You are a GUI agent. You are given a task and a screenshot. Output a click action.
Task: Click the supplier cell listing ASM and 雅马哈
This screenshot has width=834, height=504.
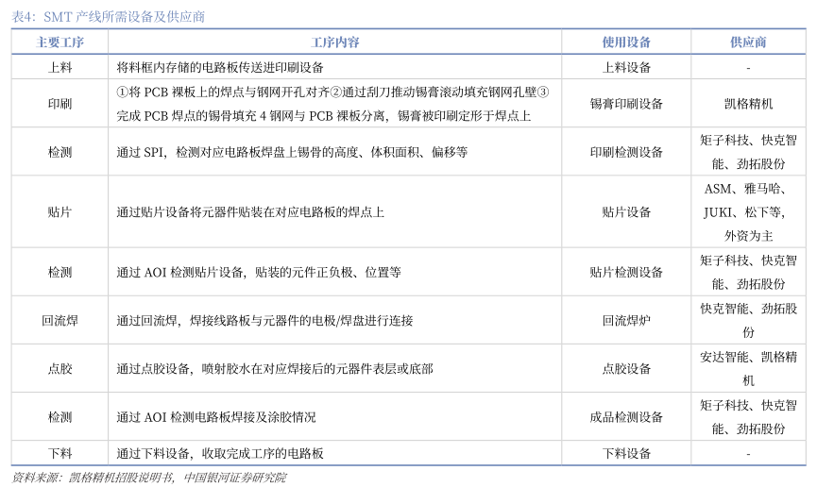747,212
